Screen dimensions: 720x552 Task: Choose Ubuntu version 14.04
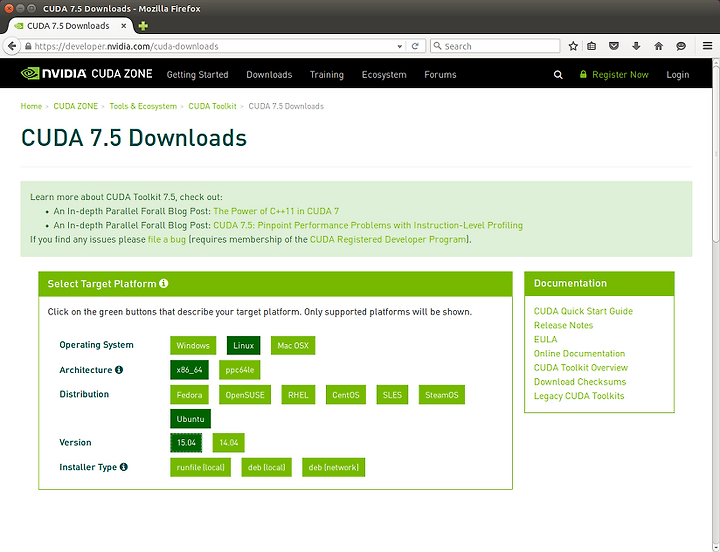[x=229, y=443]
